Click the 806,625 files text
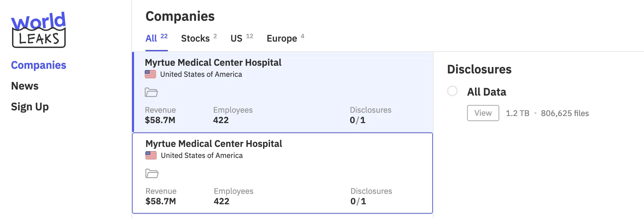Viewport: 644px width, 218px height. click(x=565, y=113)
